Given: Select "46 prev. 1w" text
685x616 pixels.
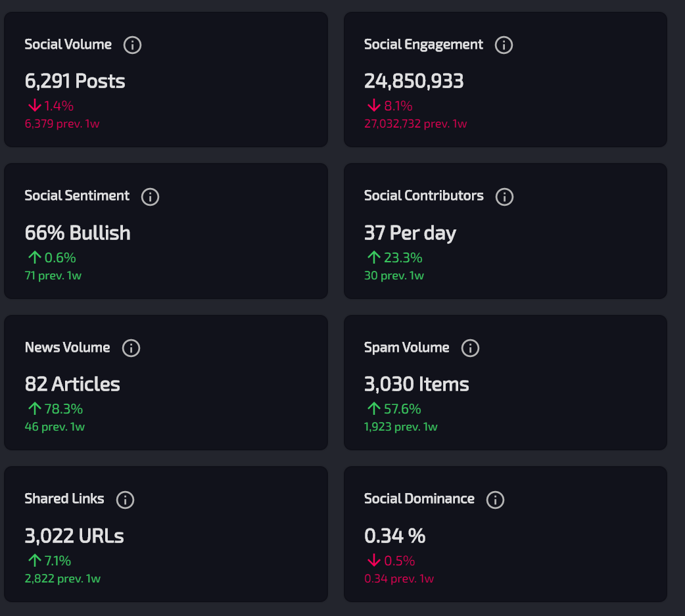Looking at the screenshot, I should point(55,427).
